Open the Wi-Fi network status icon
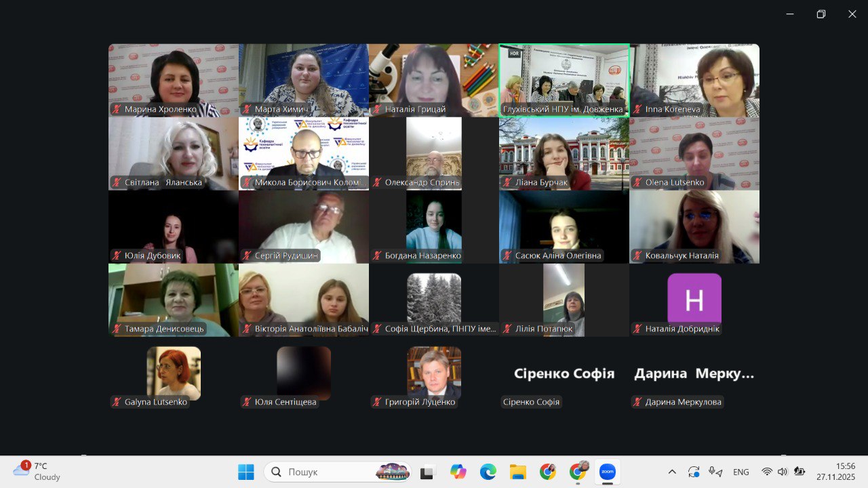Image resolution: width=868 pixels, height=488 pixels. 767,472
